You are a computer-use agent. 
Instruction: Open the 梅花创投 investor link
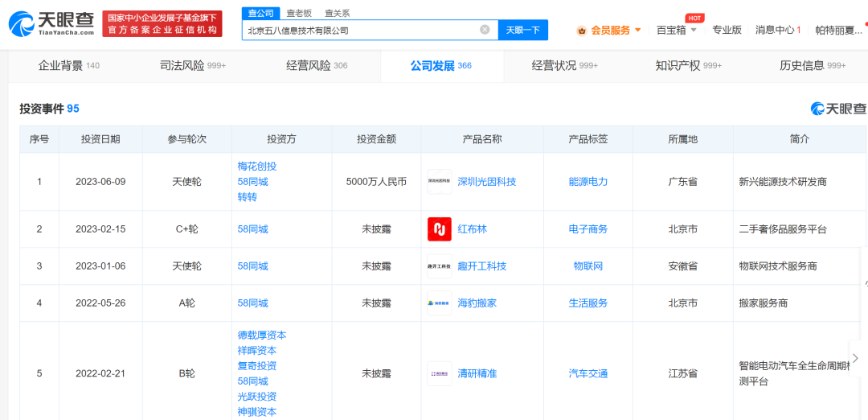coord(256,167)
